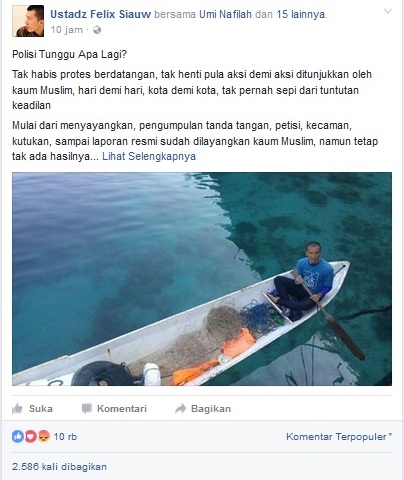
Task: Show the 15 lainnya tagged people
Action: coord(301,14)
